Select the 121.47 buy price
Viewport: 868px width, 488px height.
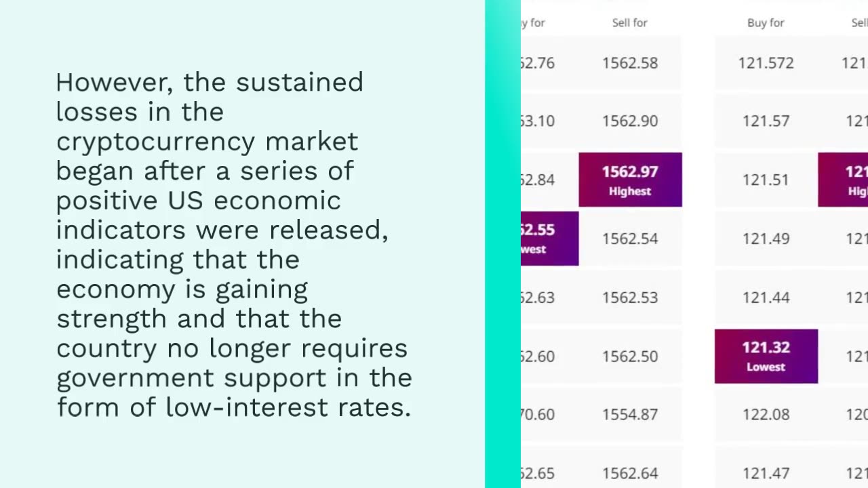coord(766,473)
